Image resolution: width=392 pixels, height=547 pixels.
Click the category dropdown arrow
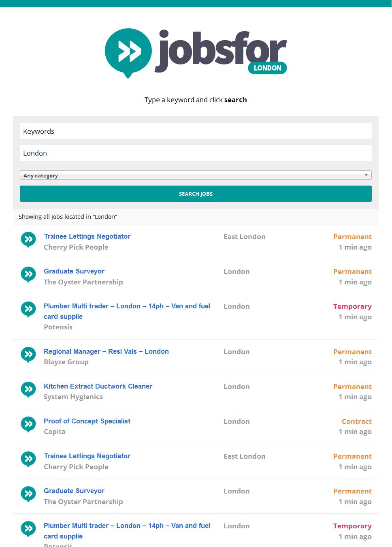click(x=366, y=175)
